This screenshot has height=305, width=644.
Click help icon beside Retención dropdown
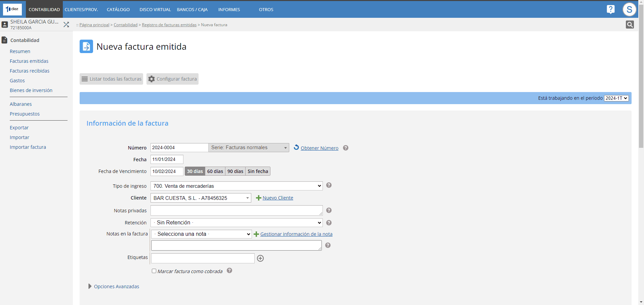[x=329, y=223]
